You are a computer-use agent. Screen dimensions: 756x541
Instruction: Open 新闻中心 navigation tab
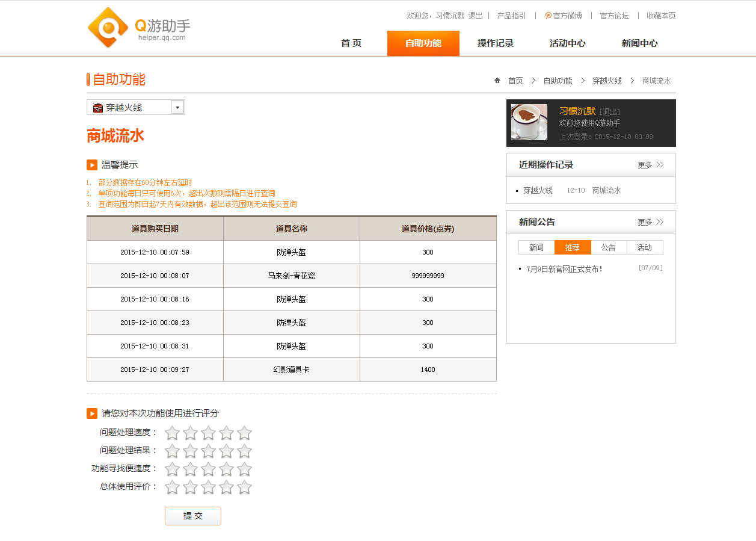[x=640, y=43]
